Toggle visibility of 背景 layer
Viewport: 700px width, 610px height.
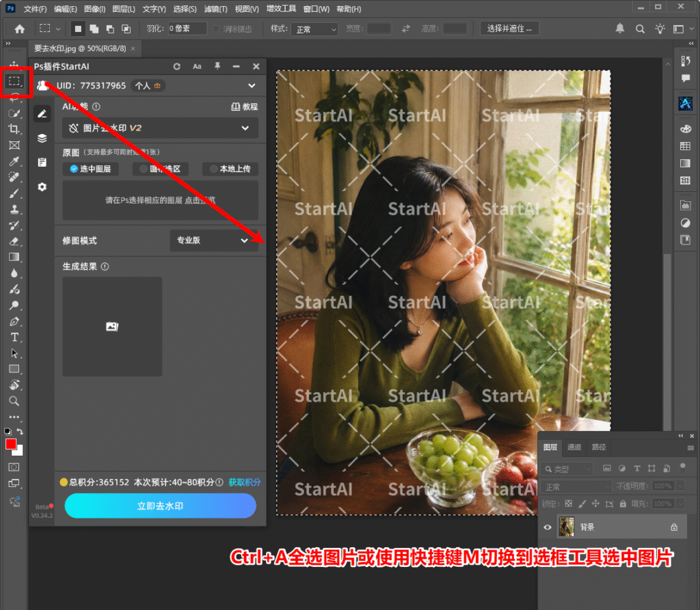[548, 527]
